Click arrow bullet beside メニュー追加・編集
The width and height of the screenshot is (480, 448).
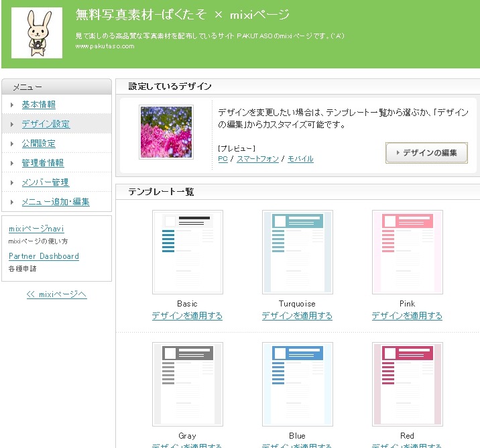click(x=12, y=202)
